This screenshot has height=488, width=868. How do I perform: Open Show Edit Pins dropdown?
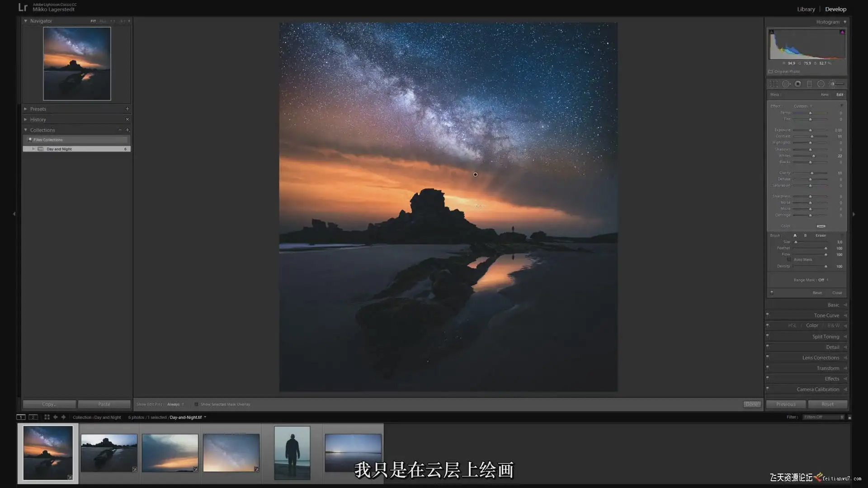(x=175, y=404)
